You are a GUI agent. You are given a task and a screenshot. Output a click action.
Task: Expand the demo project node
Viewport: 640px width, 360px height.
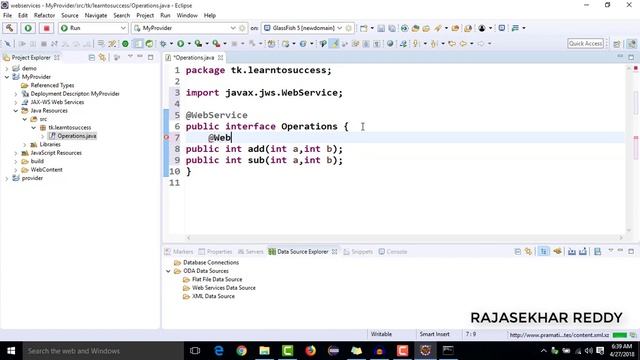7,69
